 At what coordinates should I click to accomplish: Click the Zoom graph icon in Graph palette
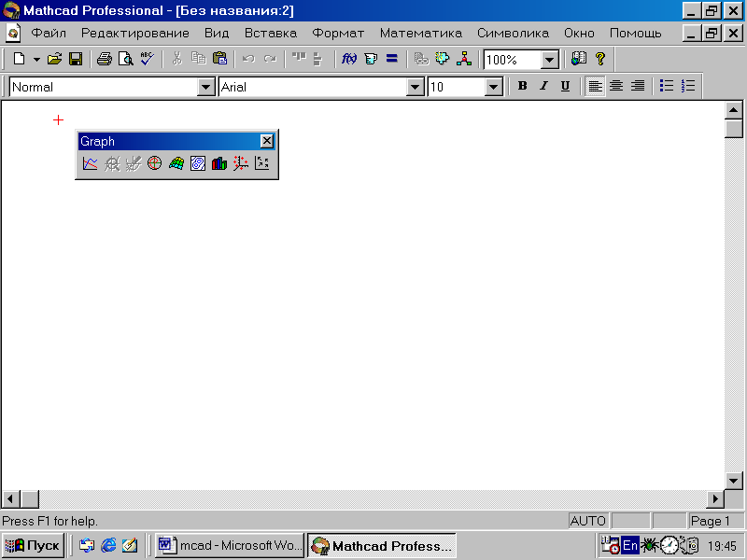[x=112, y=164]
